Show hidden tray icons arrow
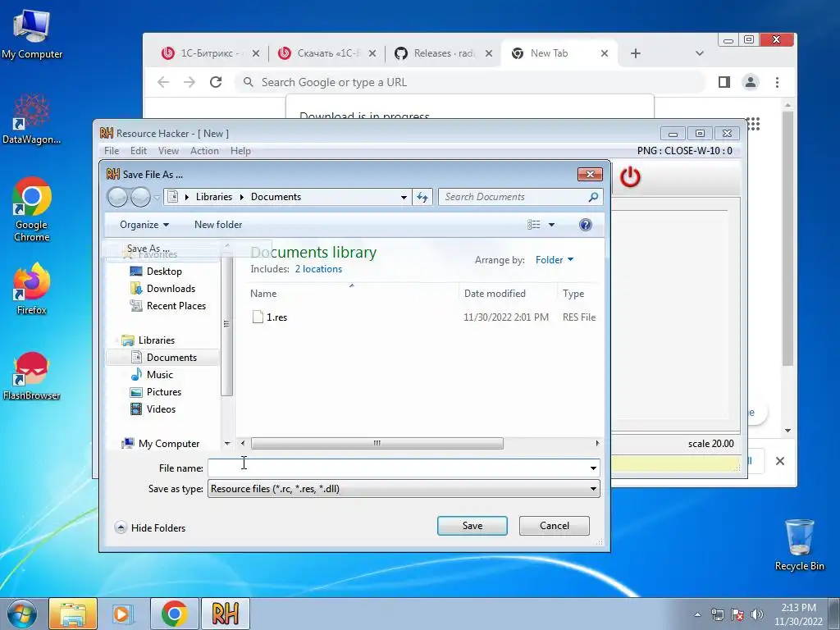This screenshot has height=630, width=840. 697,614
